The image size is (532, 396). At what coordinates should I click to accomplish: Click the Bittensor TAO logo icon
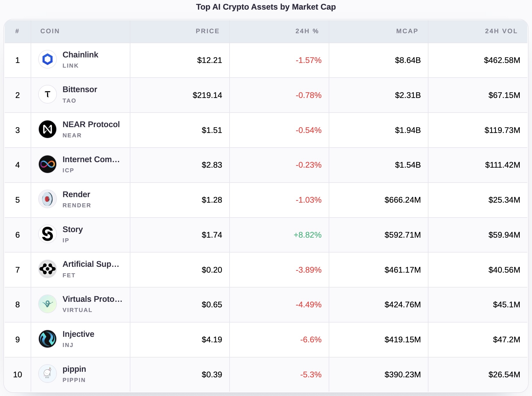pyautogui.click(x=48, y=94)
